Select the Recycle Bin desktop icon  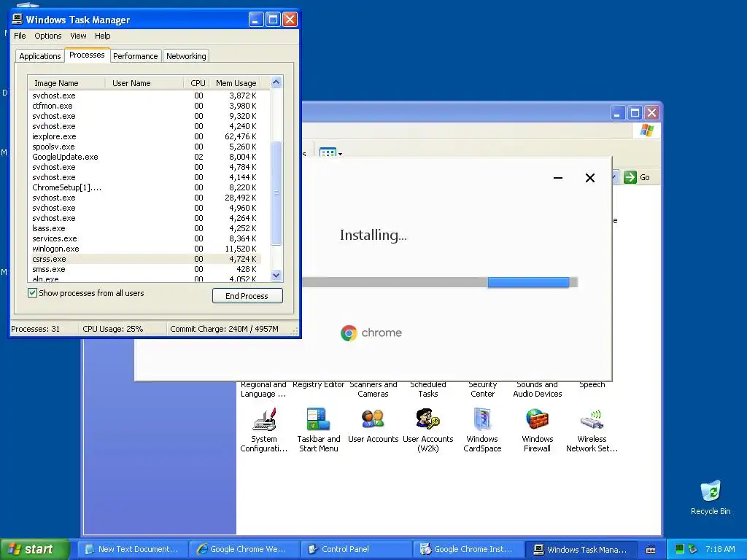pos(711,497)
